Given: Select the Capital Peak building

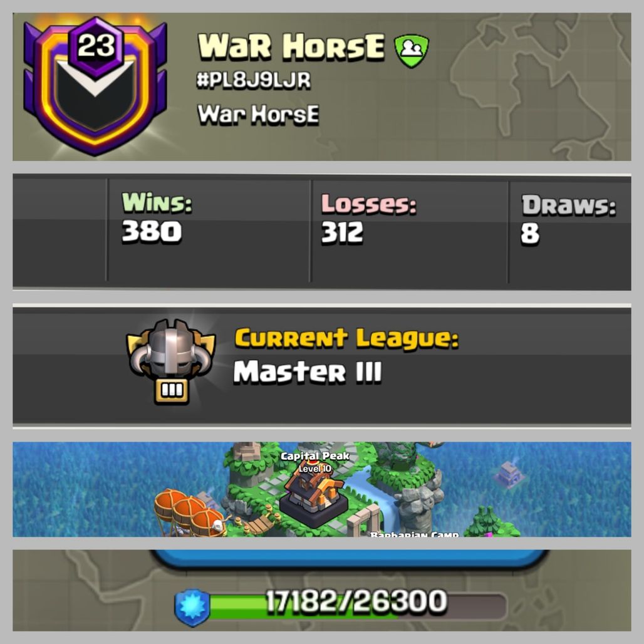Looking at the screenshot, I should [x=313, y=500].
